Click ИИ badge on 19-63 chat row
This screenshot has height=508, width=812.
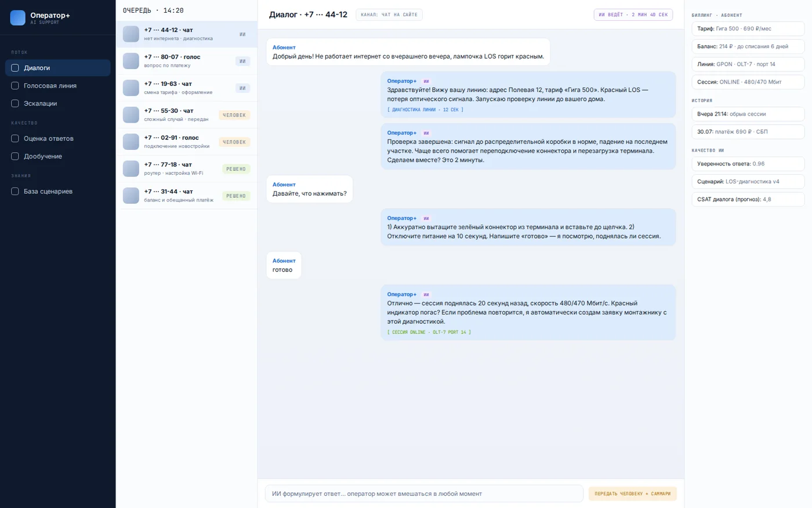click(x=242, y=88)
